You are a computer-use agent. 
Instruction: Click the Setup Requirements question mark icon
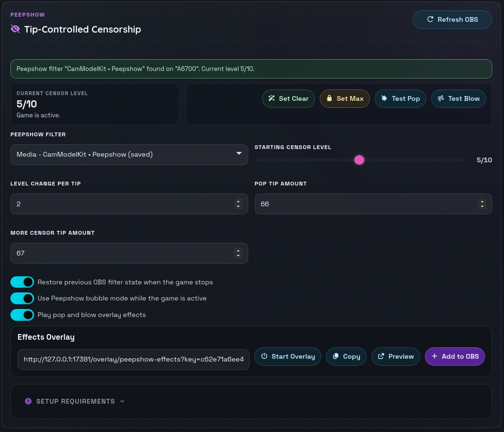coord(28,401)
